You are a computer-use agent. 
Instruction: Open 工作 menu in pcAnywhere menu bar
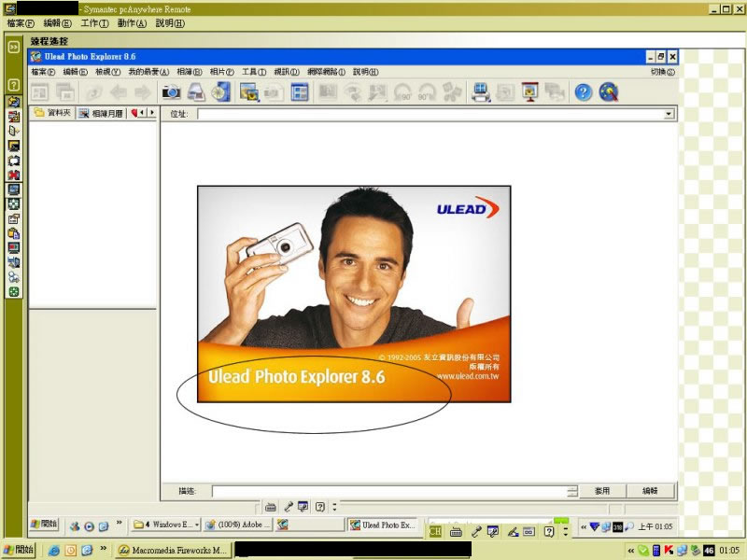click(x=95, y=22)
